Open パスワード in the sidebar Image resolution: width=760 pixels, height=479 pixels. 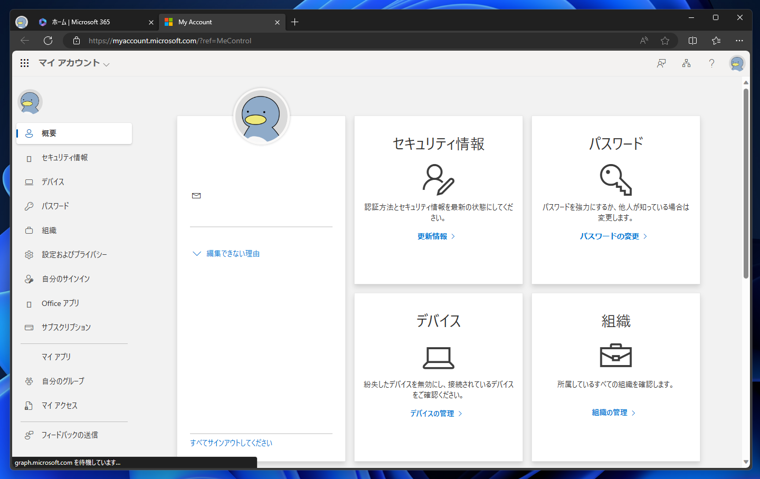pyautogui.click(x=74, y=206)
